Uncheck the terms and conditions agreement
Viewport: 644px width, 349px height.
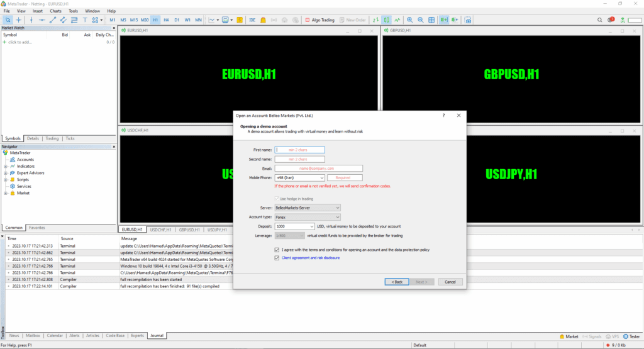[x=277, y=250]
